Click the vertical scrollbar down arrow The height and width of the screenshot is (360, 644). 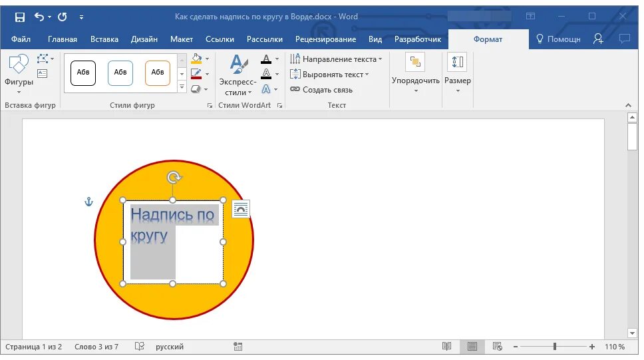pos(632,333)
